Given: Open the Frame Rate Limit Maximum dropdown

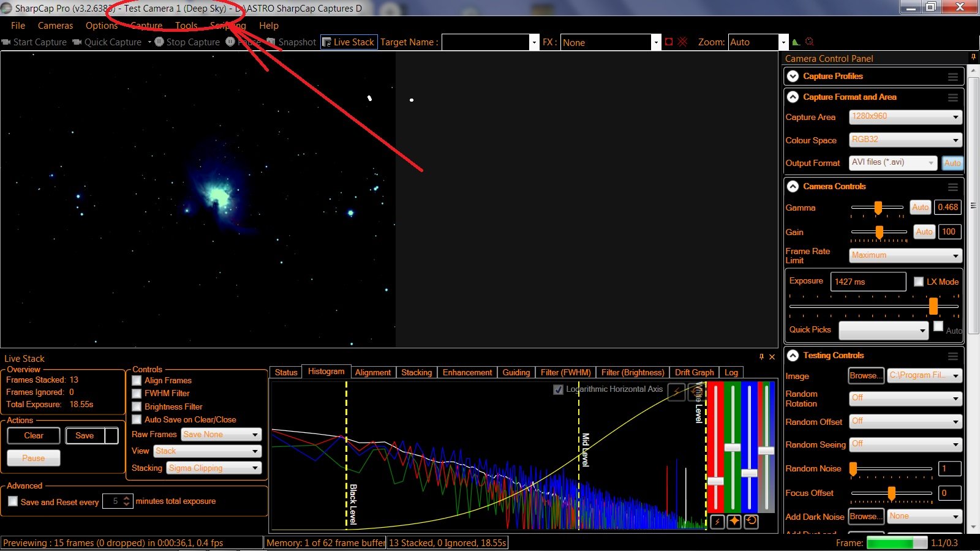Looking at the screenshot, I should tap(906, 255).
